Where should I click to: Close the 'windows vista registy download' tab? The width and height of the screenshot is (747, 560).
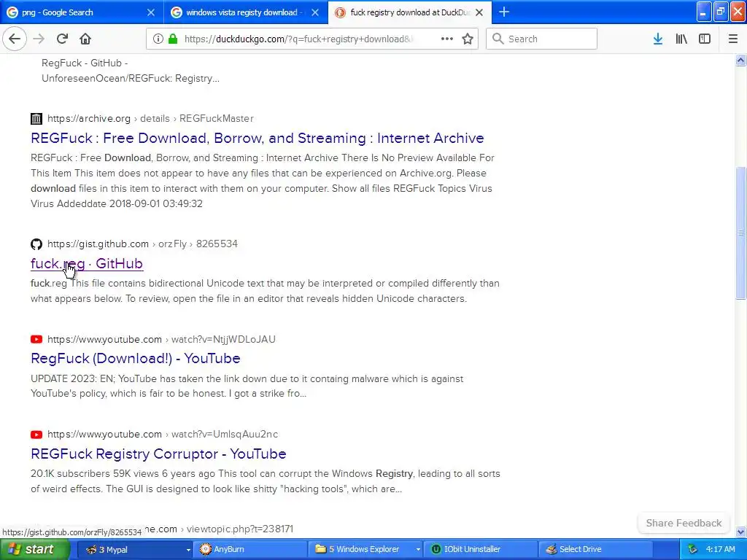click(315, 12)
